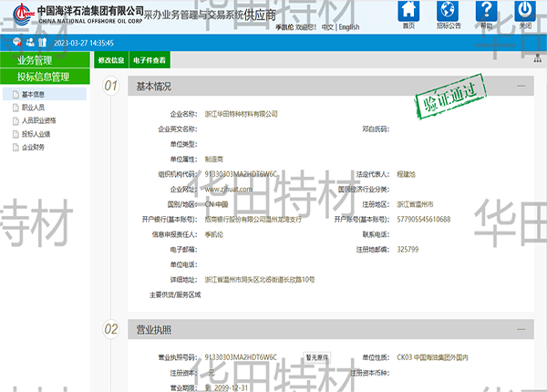Select 职业人员 in sidebar tree
547x392 pixels.
[x=33, y=107]
